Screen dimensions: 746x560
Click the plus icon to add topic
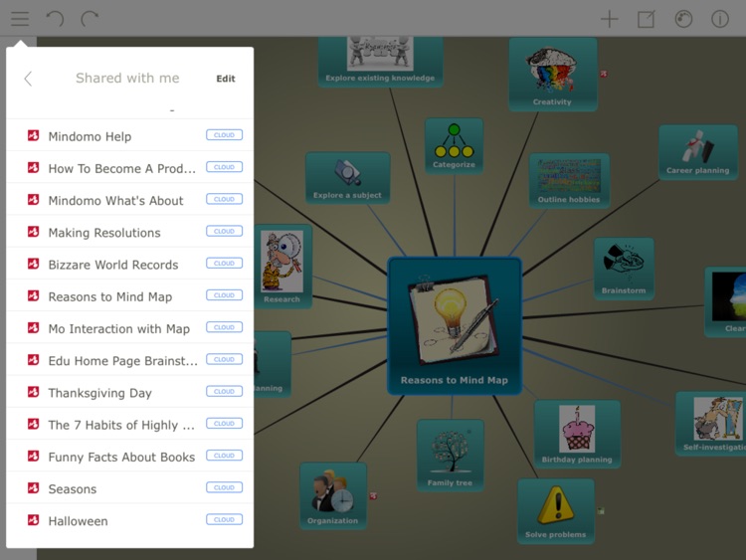tap(609, 19)
